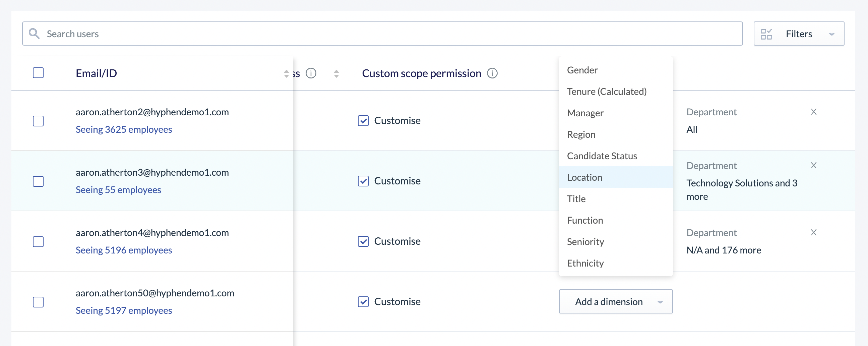The image size is (868, 346).
Task: Choose Seniority dimension
Action: click(616, 241)
